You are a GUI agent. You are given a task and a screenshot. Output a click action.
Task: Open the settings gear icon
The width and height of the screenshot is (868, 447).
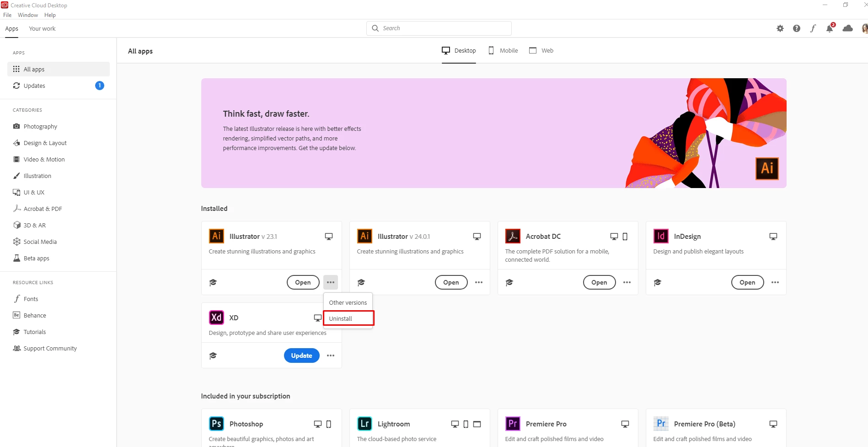point(780,28)
